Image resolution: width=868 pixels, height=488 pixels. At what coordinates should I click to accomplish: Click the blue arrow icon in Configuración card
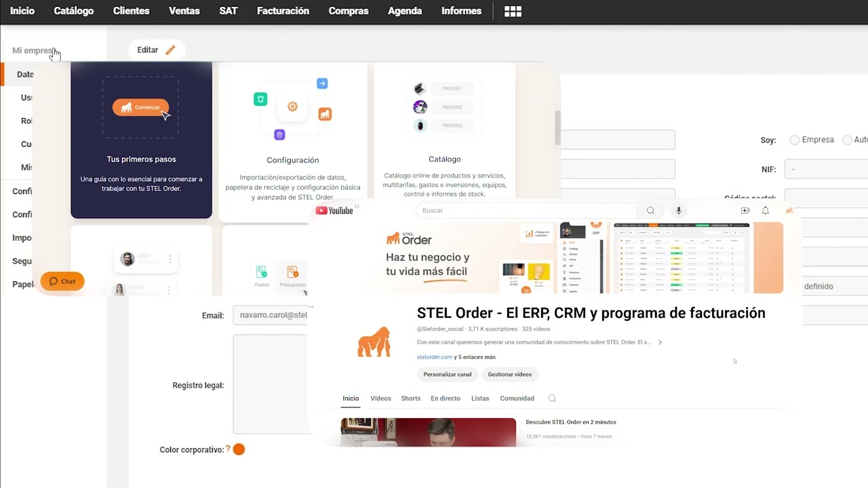pos(322,83)
